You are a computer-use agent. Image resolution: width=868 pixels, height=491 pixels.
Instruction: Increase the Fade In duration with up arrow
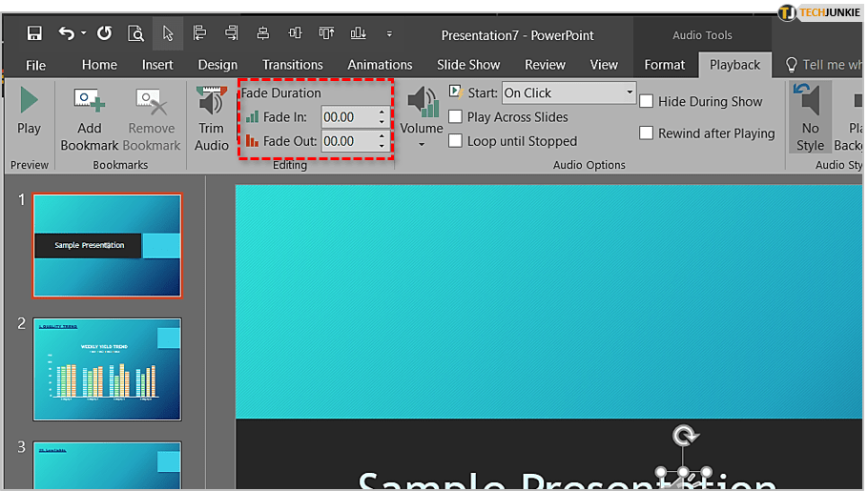(382, 113)
